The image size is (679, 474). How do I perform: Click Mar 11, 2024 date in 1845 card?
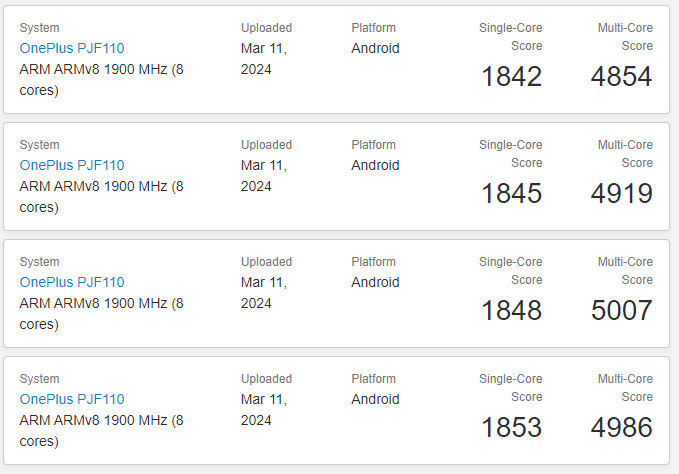(x=264, y=175)
